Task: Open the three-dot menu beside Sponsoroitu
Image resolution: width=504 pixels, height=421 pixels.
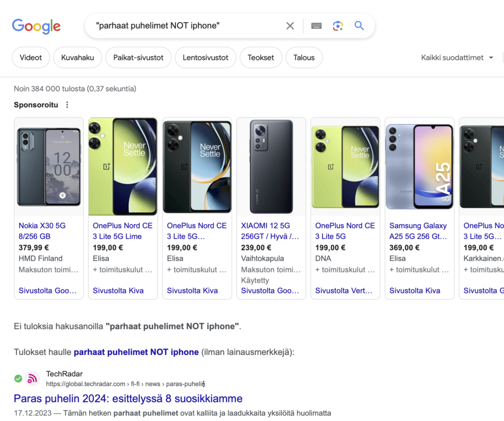Action: [x=67, y=105]
